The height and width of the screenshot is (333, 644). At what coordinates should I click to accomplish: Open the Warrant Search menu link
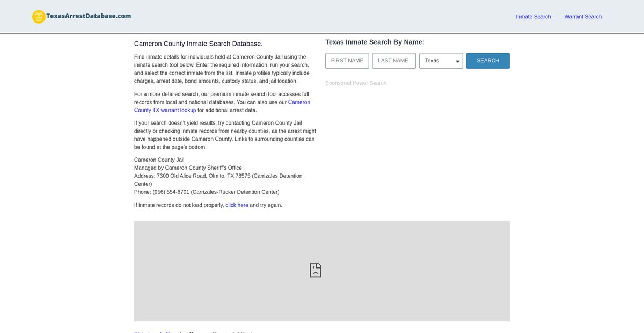[583, 17]
